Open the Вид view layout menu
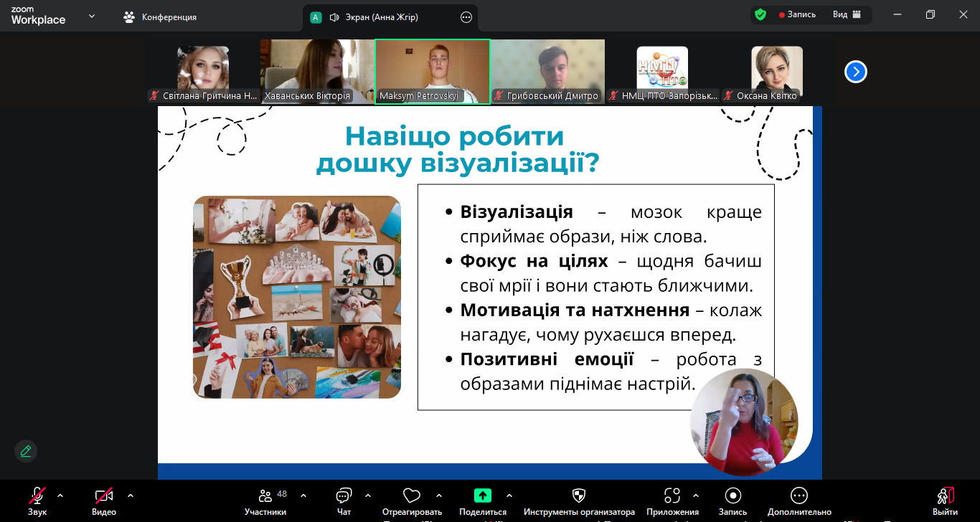This screenshot has width=980, height=522. click(846, 15)
